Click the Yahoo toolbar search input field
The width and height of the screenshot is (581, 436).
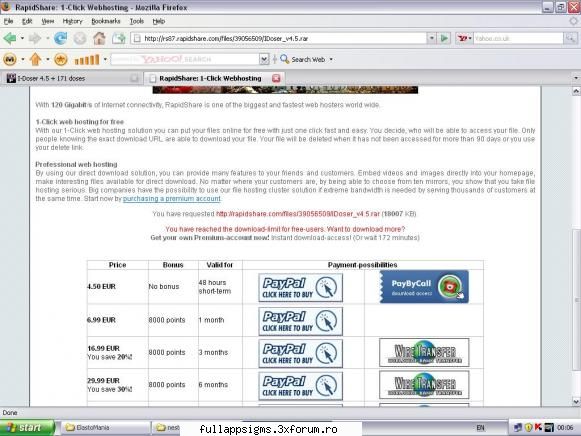tap(185, 59)
